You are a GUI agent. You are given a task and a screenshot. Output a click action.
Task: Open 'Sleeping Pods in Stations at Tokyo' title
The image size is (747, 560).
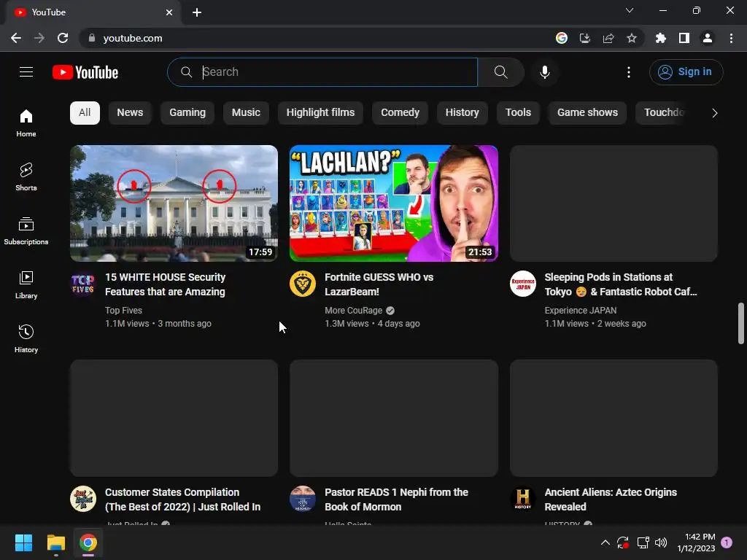click(x=621, y=284)
